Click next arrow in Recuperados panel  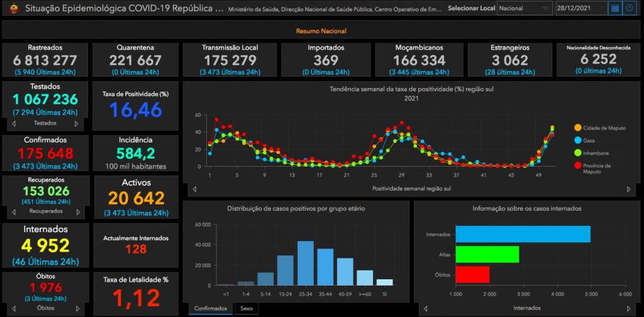point(77,211)
